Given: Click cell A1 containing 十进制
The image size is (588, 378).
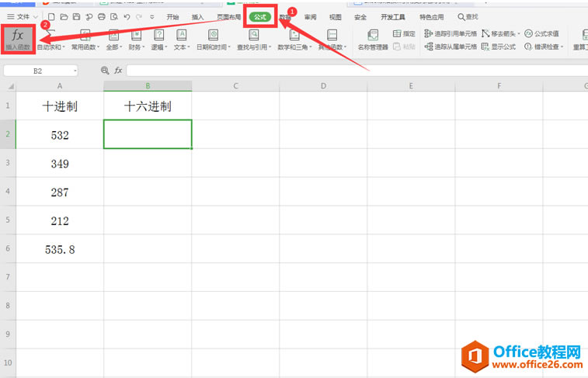Looking at the screenshot, I should tap(60, 106).
